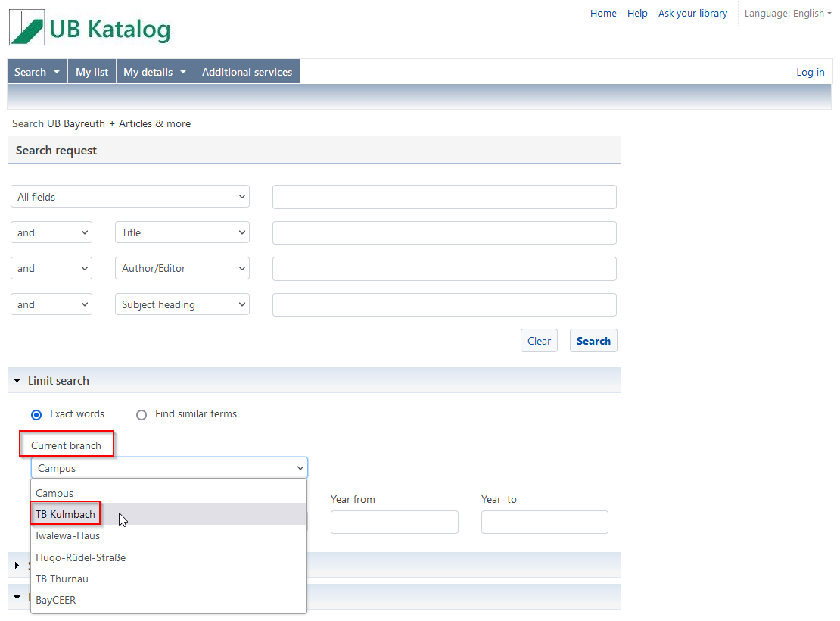Select the Exact words radio button

tap(36, 414)
